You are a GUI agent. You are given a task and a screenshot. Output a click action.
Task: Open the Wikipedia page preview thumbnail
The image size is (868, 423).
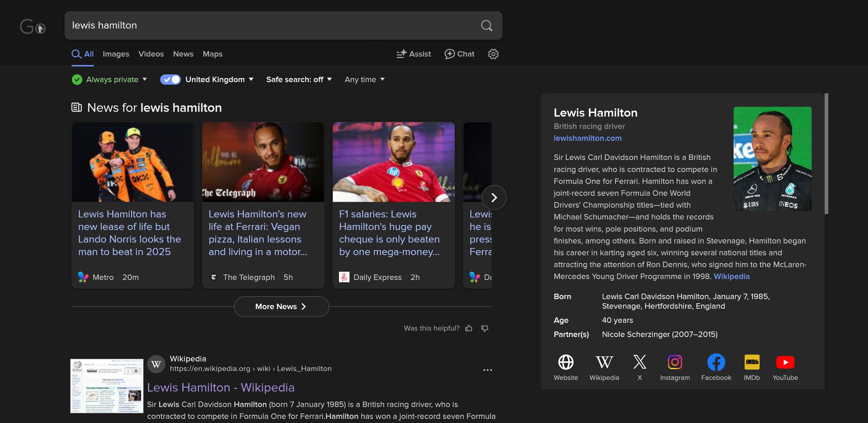pyautogui.click(x=107, y=386)
